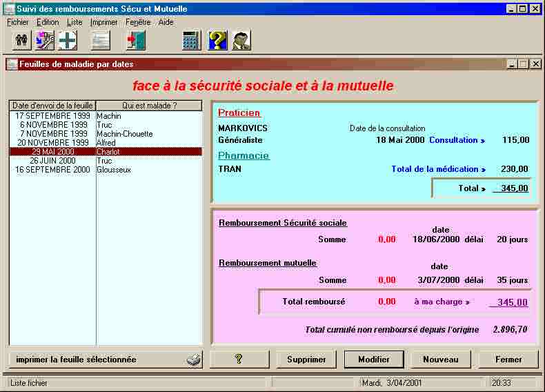Open the Liste menu

pos(75,22)
